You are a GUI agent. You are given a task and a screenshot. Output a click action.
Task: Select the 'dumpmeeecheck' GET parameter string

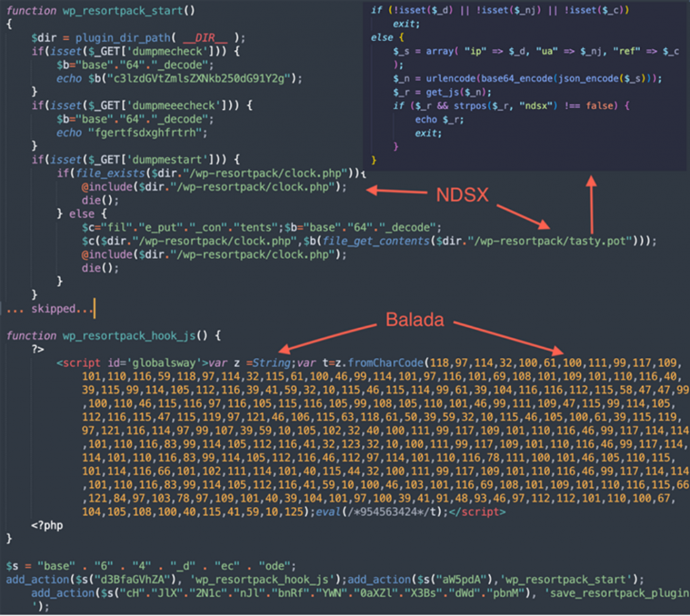click(x=174, y=106)
